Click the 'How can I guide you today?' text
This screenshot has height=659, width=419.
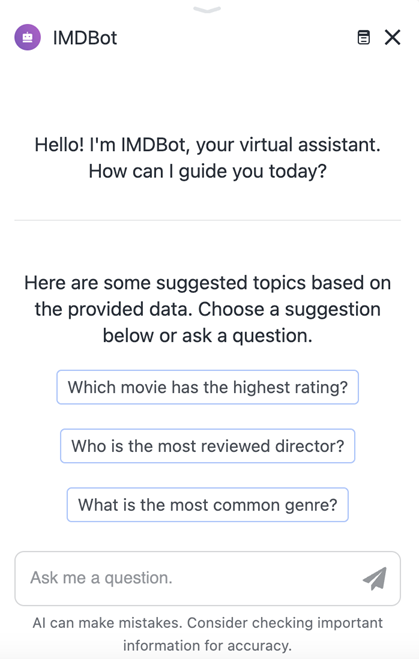(x=208, y=171)
